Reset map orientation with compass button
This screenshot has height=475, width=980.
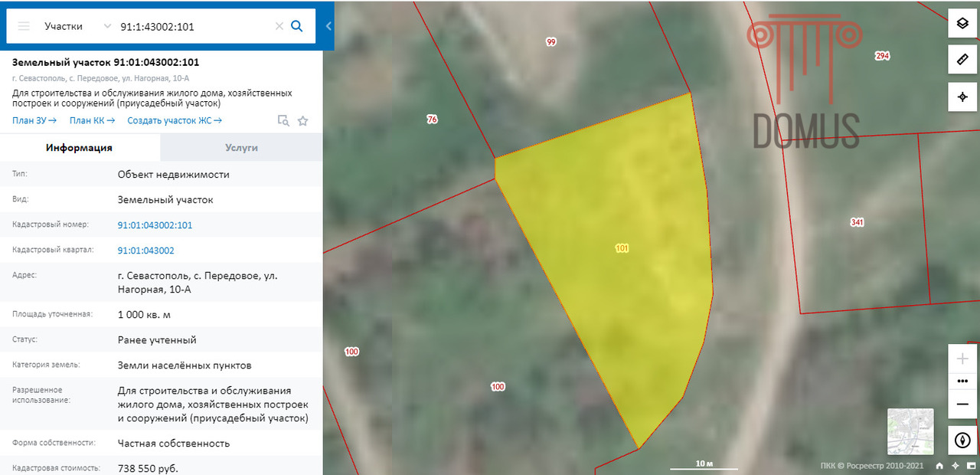(x=962, y=441)
